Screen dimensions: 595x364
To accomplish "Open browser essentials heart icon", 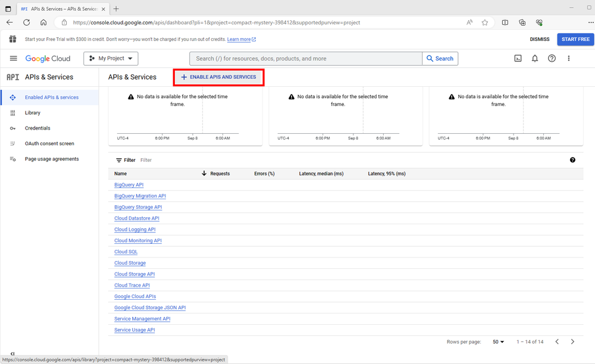I will pyautogui.click(x=539, y=23).
